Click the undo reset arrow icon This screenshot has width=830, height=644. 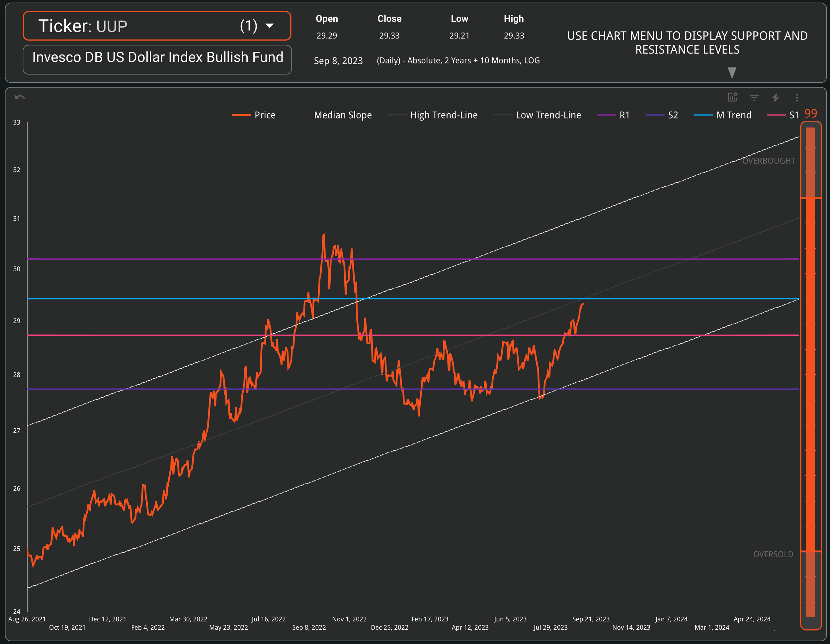coord(20,97)
